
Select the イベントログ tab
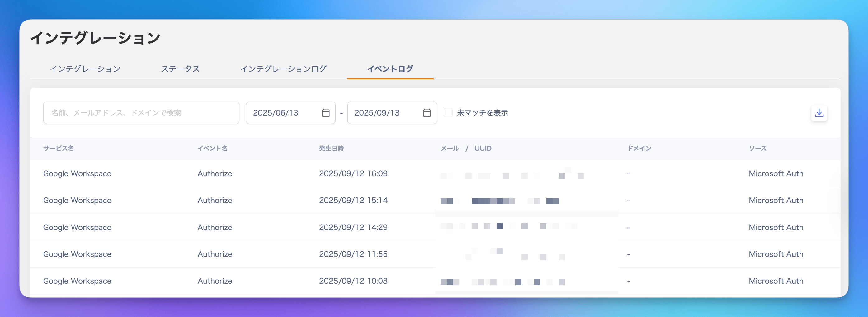[390, 69]
